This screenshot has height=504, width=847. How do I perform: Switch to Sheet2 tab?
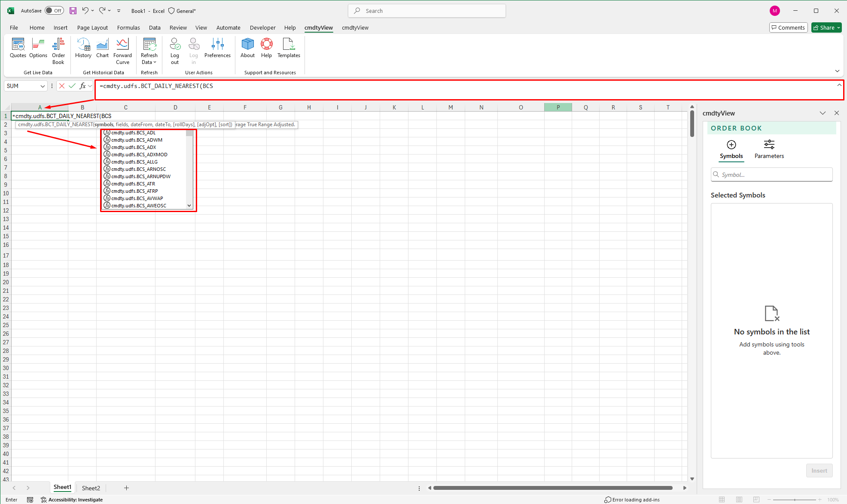[91, 488]
